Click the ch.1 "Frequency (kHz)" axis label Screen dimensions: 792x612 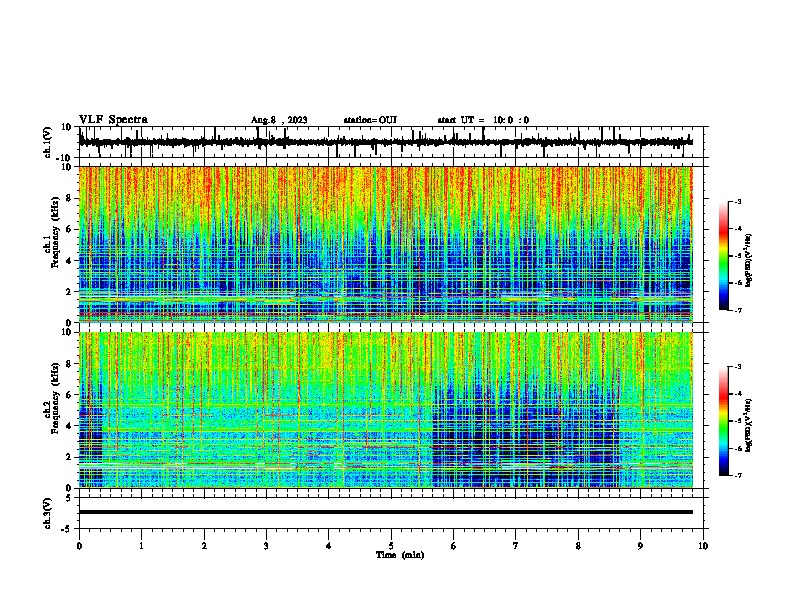point(55,233)
